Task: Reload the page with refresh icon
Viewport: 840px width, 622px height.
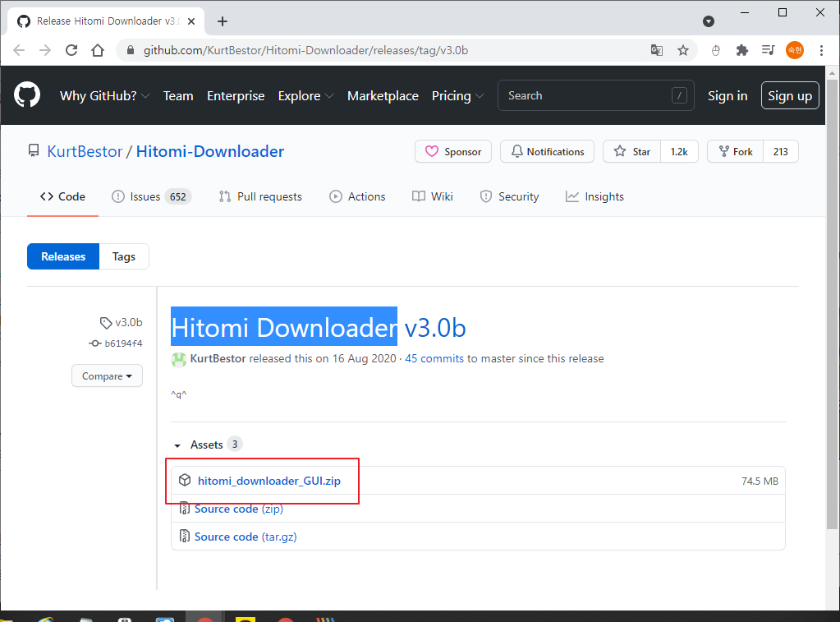Action: pos(71,50)
